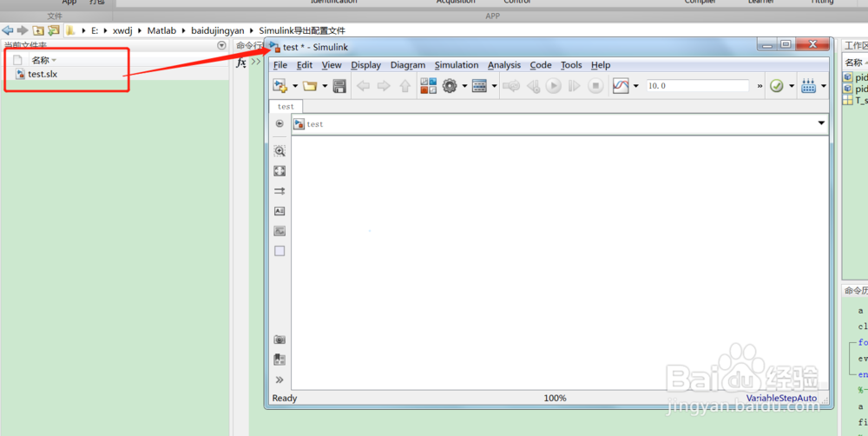Image resolution: width=868 pixels, height=436 pixels.
Task: Add an Area with the square icon
Action: [279, 251]
